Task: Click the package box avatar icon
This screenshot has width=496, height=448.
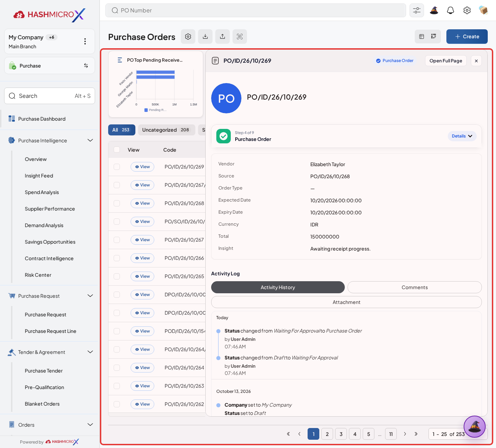Action: (484, 10)
